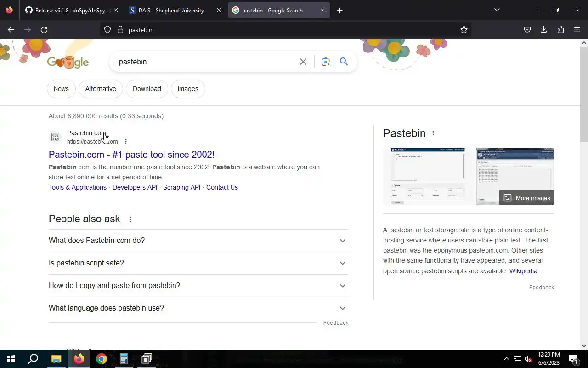Reload the current page

click(x=44, y=29)
